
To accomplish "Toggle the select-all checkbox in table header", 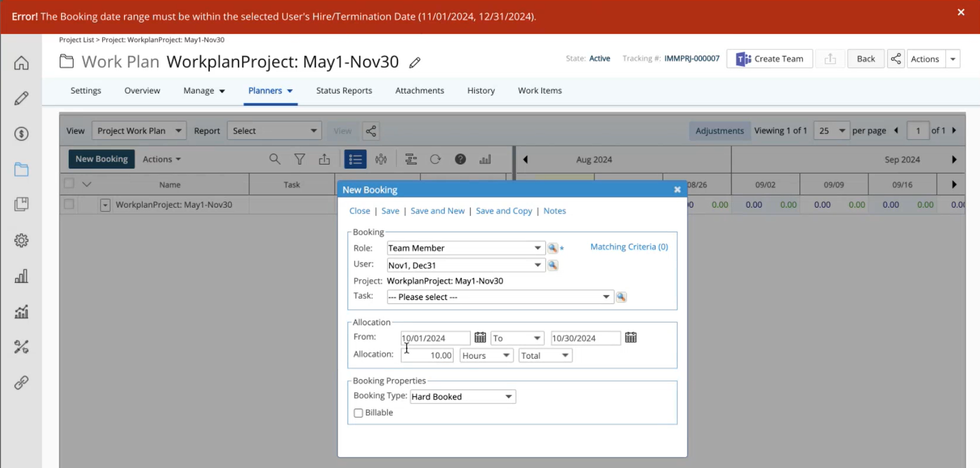I will 69,184.
